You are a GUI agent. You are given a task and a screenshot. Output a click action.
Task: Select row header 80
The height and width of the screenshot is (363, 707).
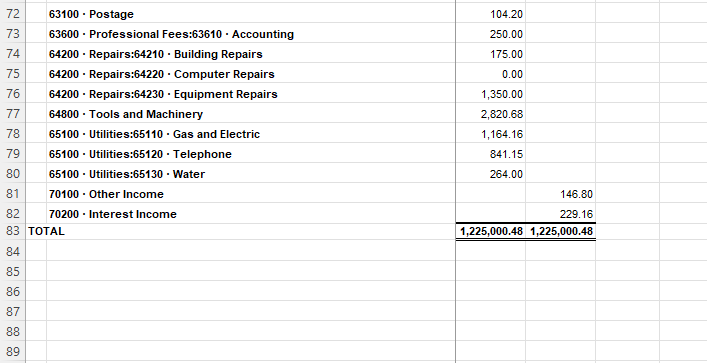point(13,174)
